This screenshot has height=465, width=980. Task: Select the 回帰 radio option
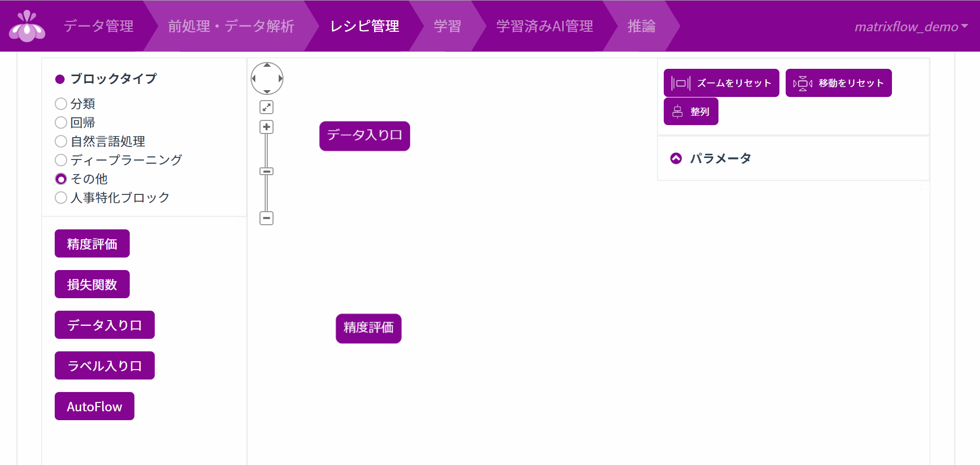point(61,123)
